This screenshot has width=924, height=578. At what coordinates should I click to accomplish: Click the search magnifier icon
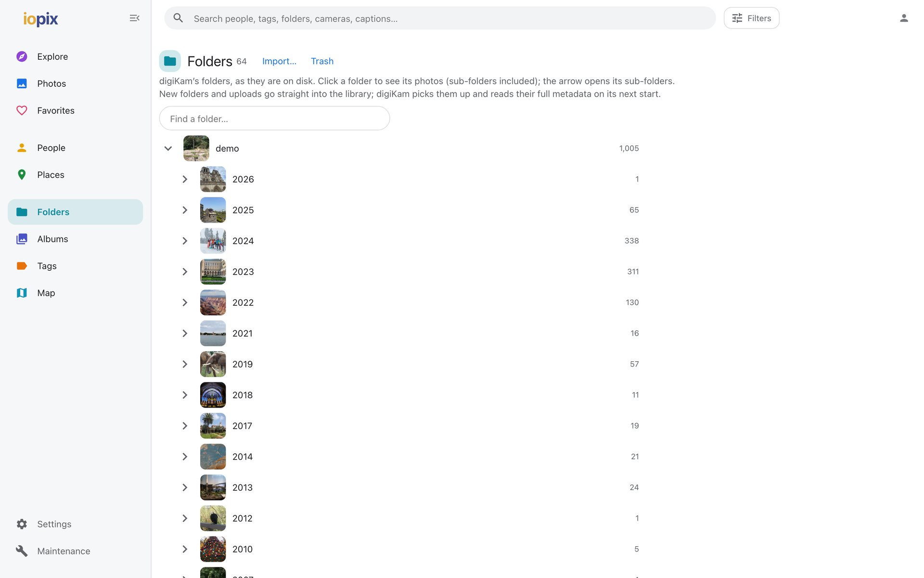click(178, 18)
